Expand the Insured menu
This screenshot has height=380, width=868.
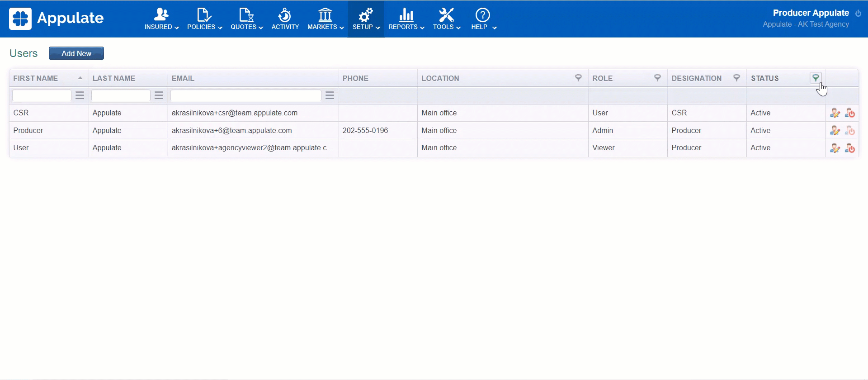coord(161,19)
